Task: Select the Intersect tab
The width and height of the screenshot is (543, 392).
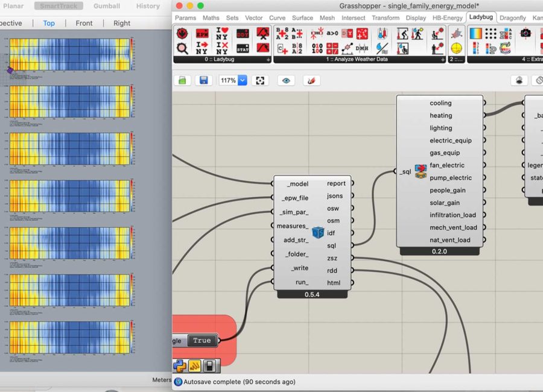Action: point(353,17)
